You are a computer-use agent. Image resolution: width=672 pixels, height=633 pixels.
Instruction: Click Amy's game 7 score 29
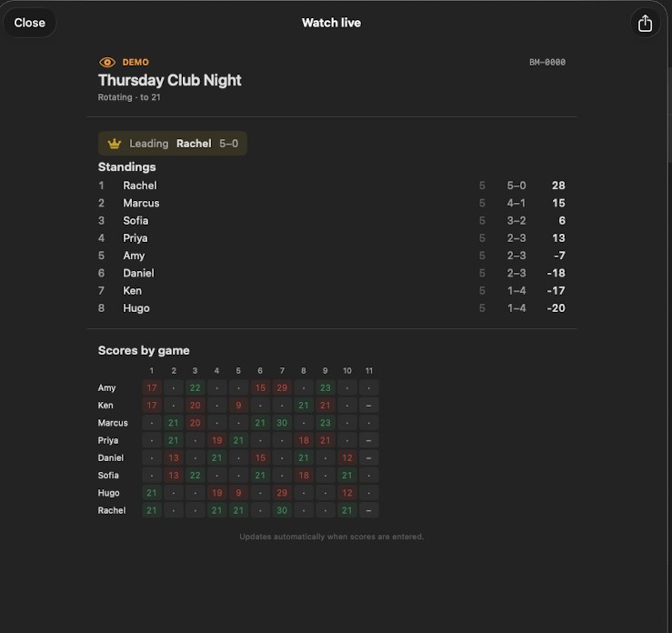click(x=282, y=387)
